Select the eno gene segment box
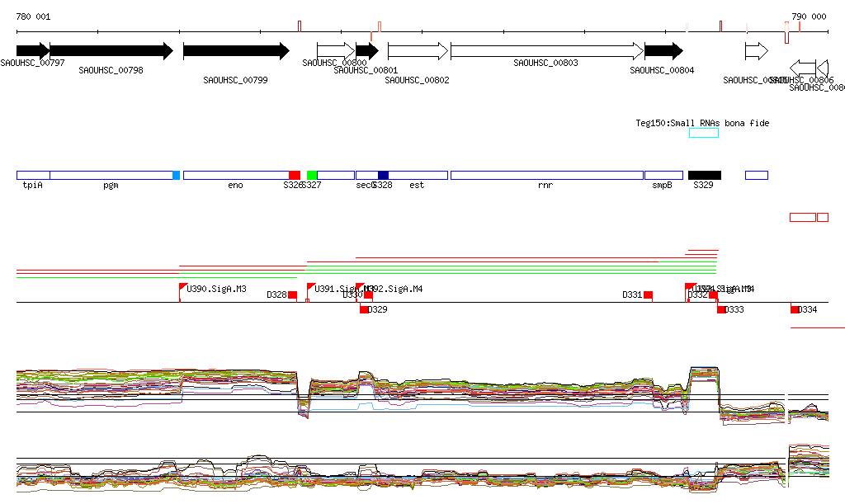The height and width of the screenshot is (504, 845). [235, 175]
